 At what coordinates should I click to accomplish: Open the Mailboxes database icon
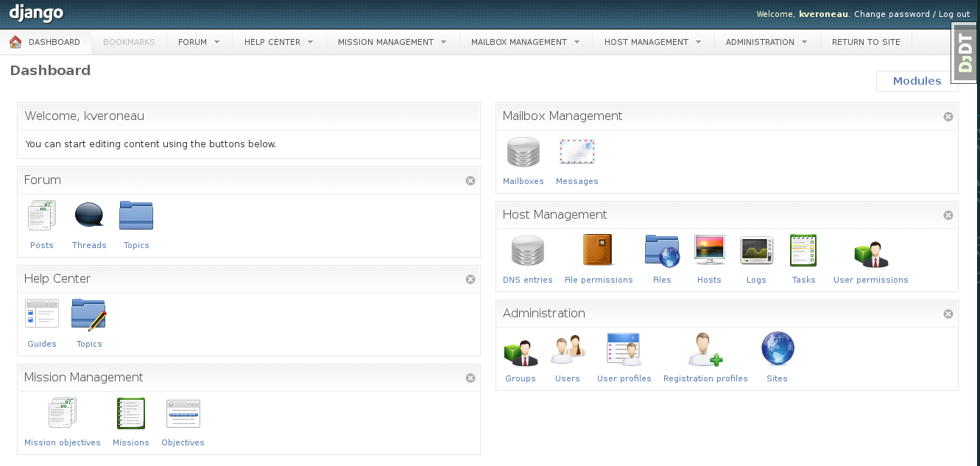click(524, 152)
